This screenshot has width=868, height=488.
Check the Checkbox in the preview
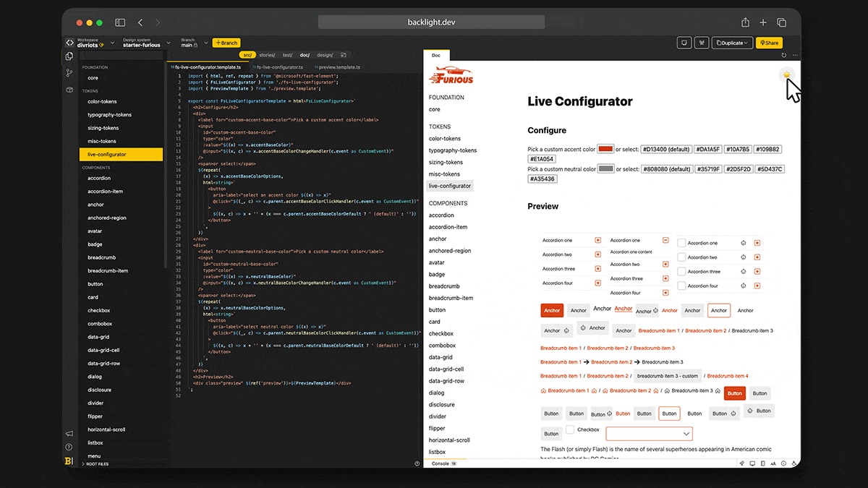tap(570, 429)
